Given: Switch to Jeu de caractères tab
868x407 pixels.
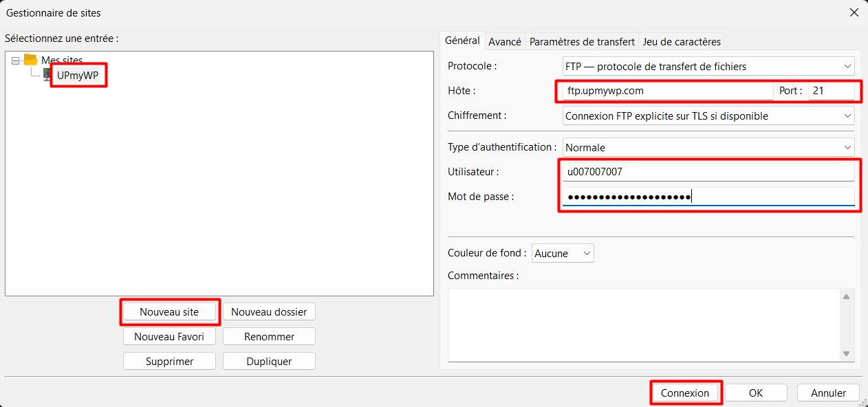Looking at the screenshot, I should (682, 41).
